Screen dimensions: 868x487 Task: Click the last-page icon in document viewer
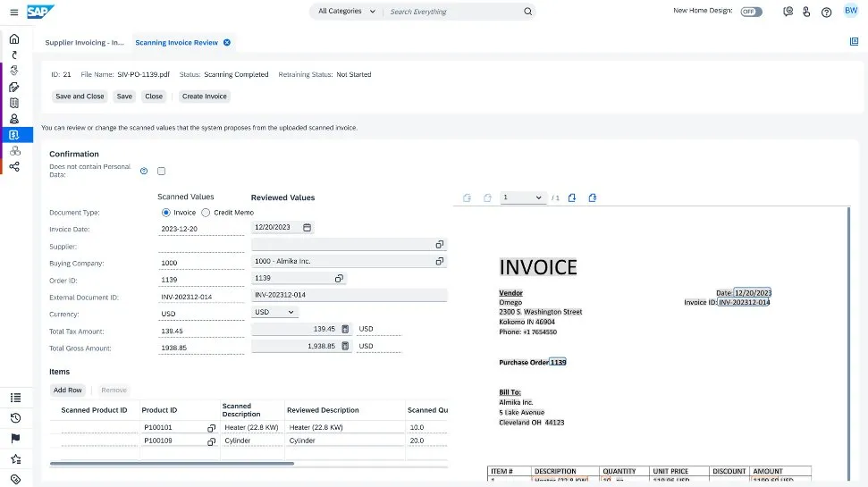[x=593, y=197]
